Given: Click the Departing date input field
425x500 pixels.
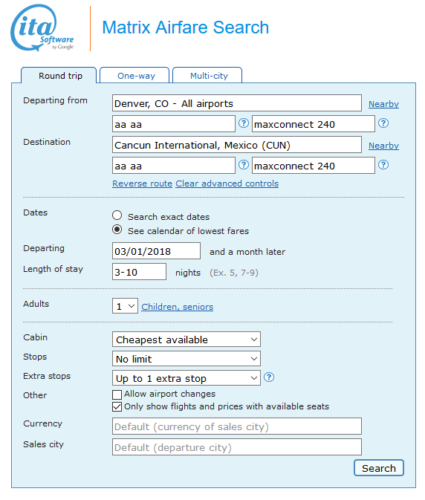Looking at the screenshot, I should (156, 251).
